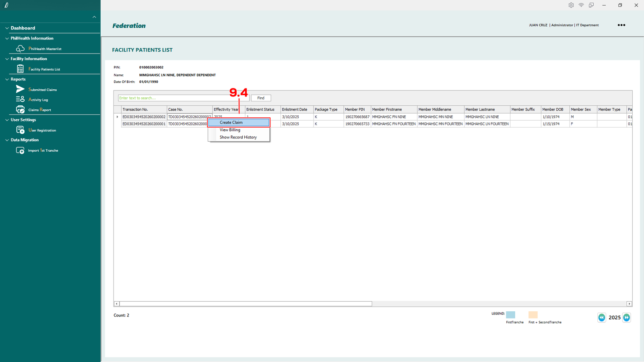Collapse the User Settings section
The width and height of the screenshot is (644, 362).
click(x=7, y=120)
